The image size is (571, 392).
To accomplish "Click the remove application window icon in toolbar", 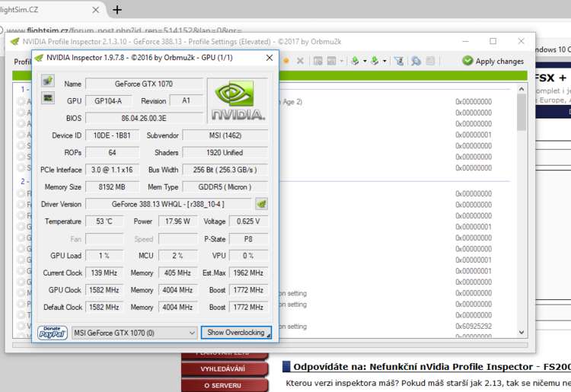I will click(332, 61).
